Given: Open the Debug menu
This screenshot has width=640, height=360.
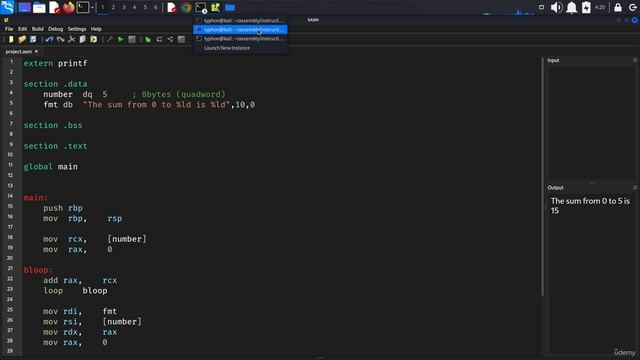Looking at the screenshot, I should [56, 29].
